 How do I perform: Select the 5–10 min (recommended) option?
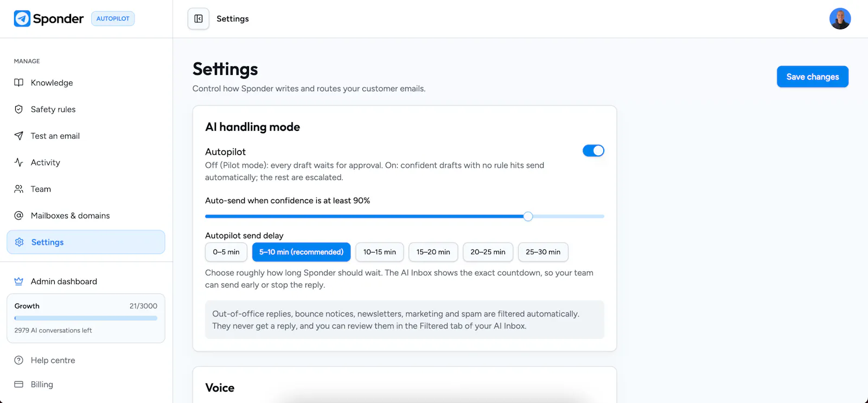[x=301, y=252]
